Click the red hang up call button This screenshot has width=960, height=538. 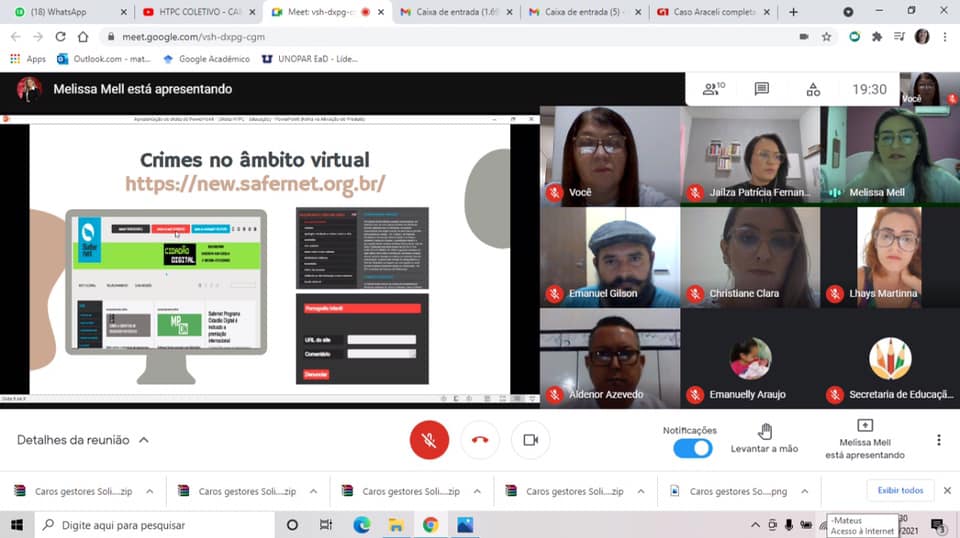click(480, 440)
